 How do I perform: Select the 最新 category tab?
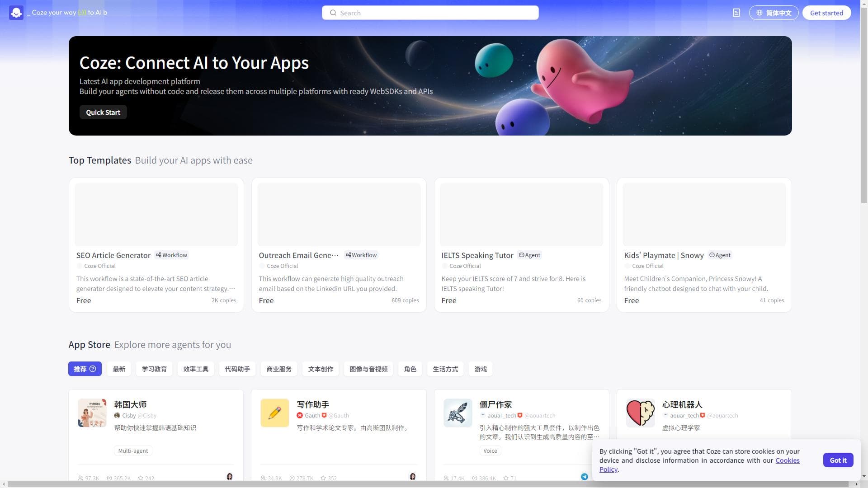point(119,369)
